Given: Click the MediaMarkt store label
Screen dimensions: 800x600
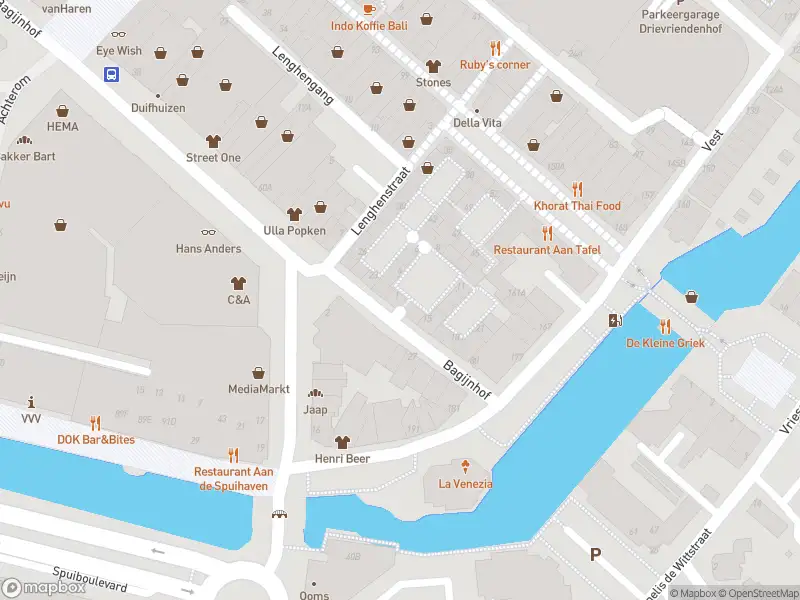Looking at the screenshot, I should [259, 389].
